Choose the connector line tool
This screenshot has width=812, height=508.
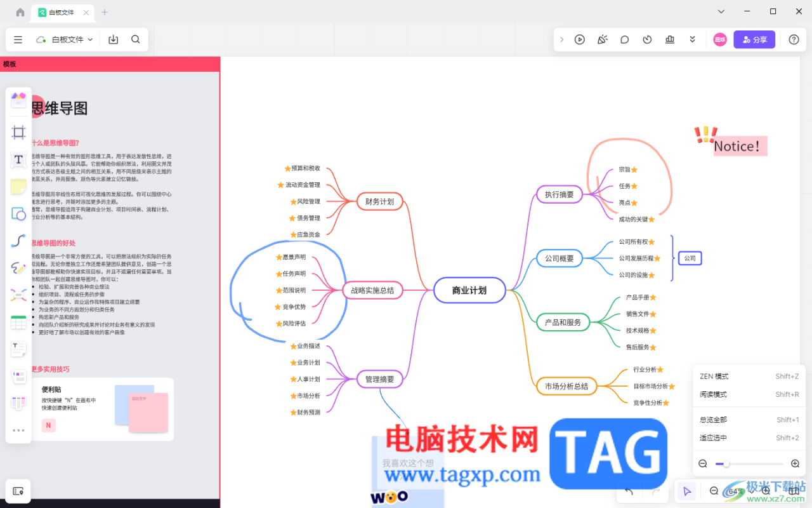coord(18,241)
